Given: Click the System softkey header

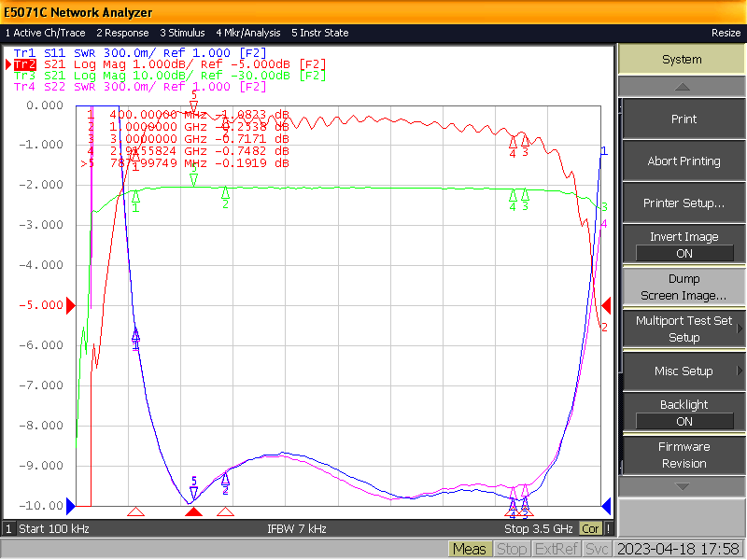Looking at the screenshot, I should pos(682,60).
